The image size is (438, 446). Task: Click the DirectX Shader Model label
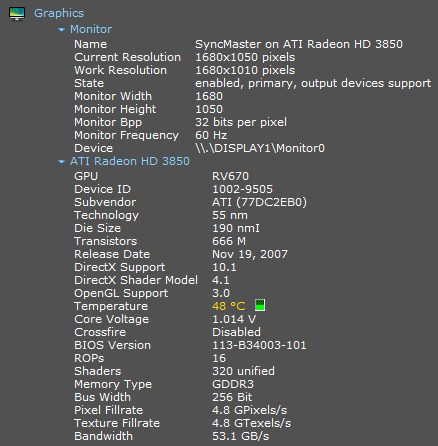[x=136, y=280]
